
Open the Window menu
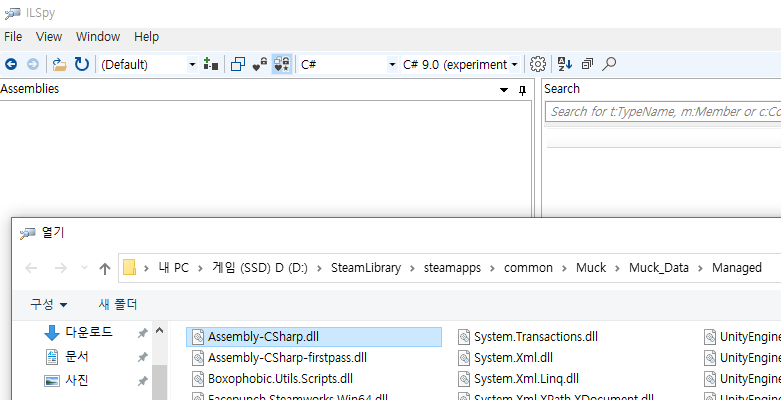[x=98, y=37]
